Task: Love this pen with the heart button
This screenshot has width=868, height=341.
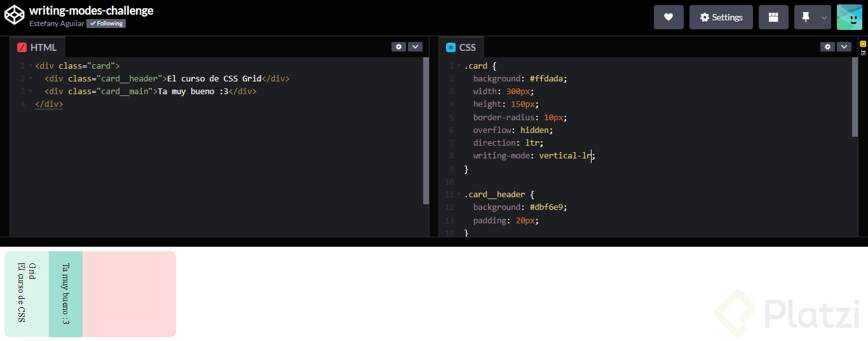Action: point(668,17)
